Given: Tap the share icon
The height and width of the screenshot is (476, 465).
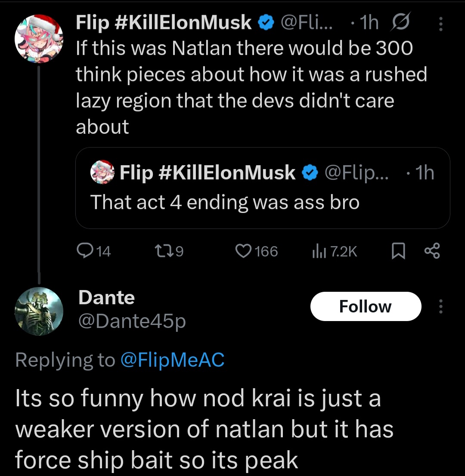Looking at the screenshot, I should coord(432,251).
